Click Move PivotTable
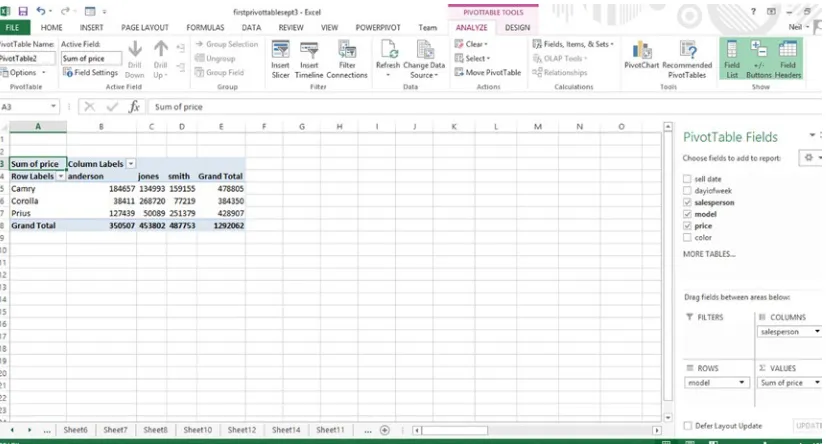The width and height of the screenshot is (826, 444). [488, 72]
